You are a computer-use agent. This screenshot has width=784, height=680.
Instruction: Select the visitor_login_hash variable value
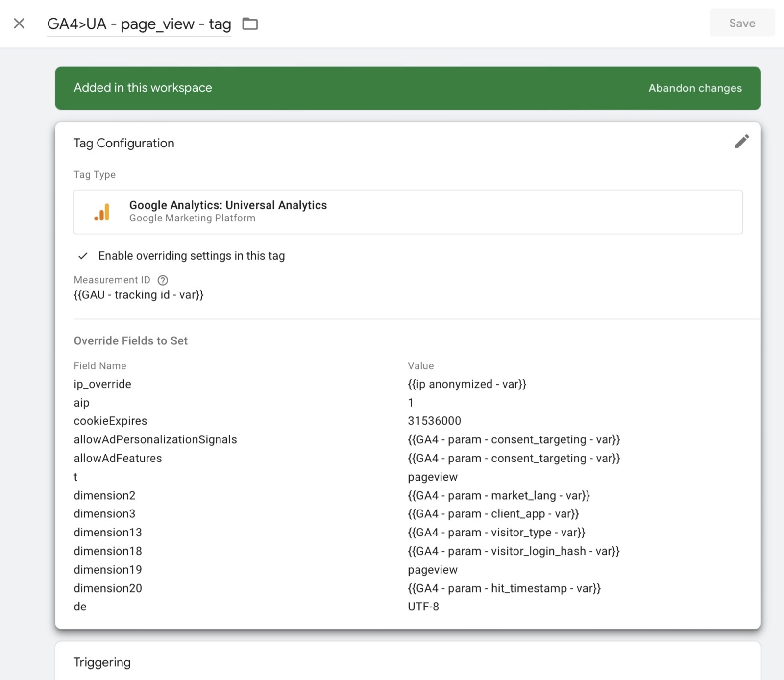click(513, 551)
